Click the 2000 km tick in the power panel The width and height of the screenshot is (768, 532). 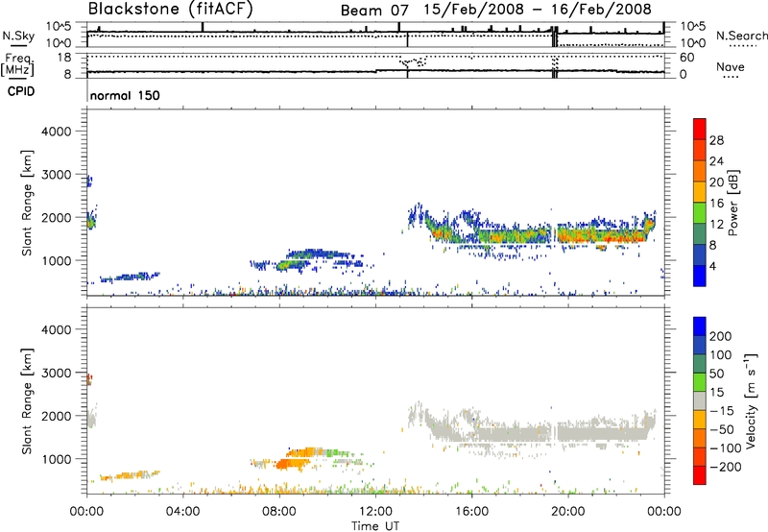point(57,217)
